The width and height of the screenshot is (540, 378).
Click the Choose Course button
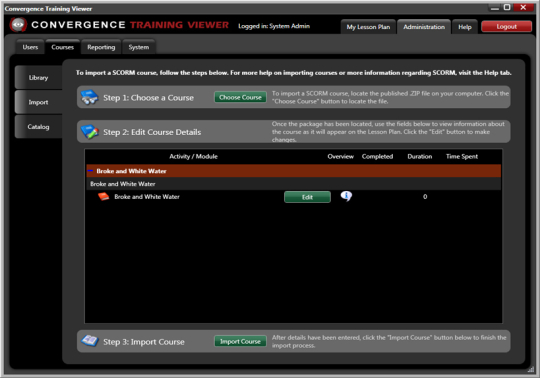tap(240, 97)
